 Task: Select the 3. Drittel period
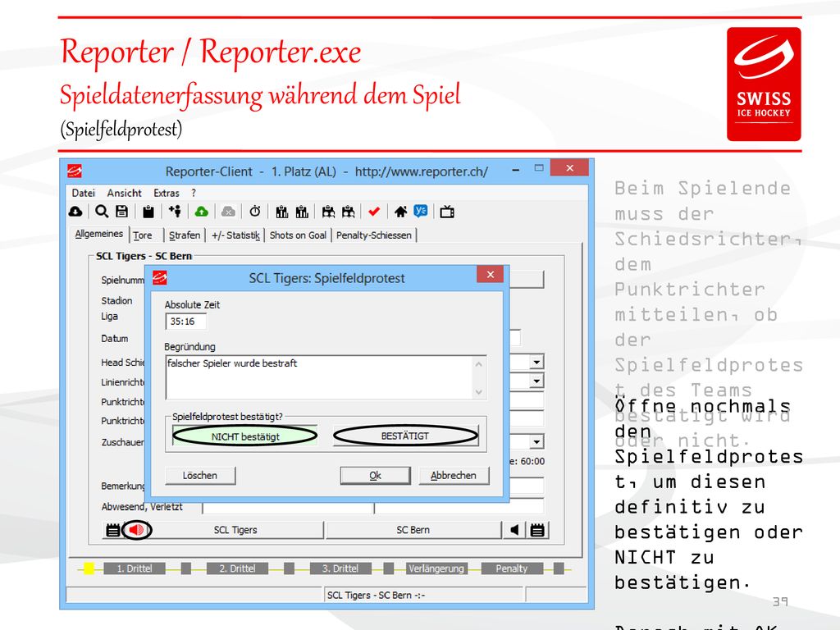coord(340,568)
